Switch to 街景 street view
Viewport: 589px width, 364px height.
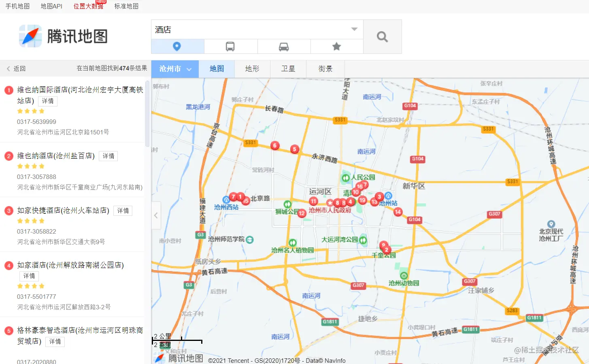pos(325,69)
